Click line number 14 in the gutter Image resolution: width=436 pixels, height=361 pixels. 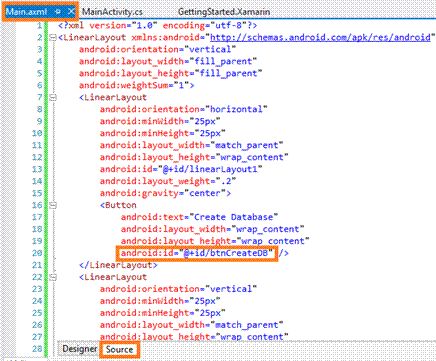37,181
